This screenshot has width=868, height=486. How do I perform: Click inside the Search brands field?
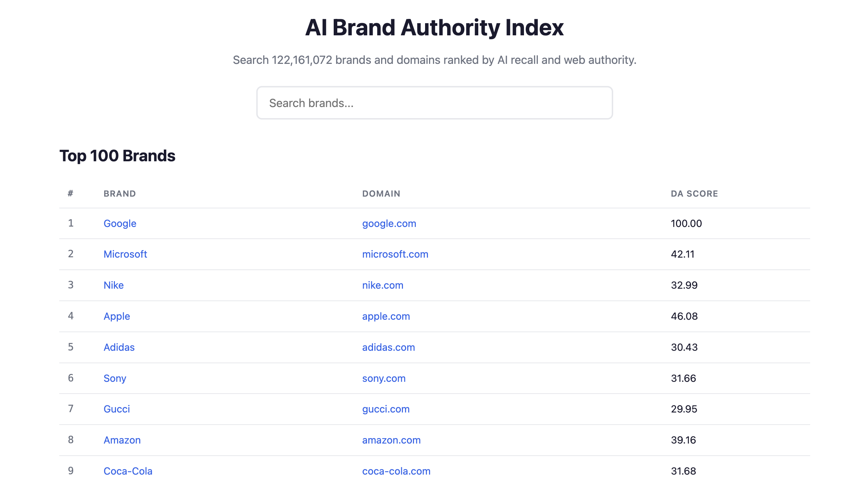click(434, 103)
